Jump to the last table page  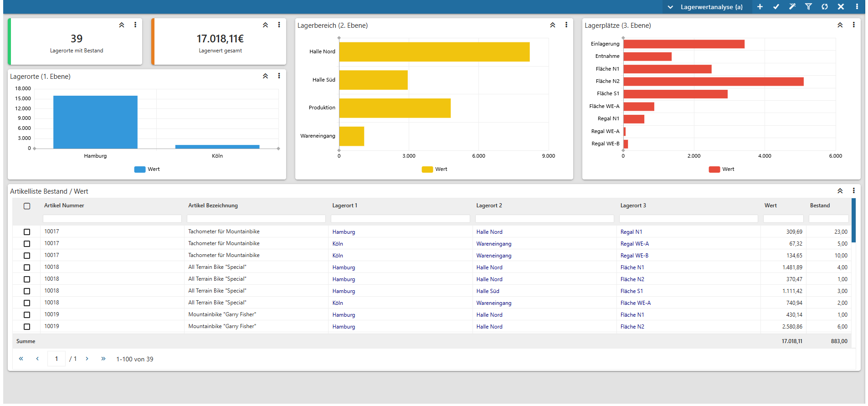pos(103,359)
